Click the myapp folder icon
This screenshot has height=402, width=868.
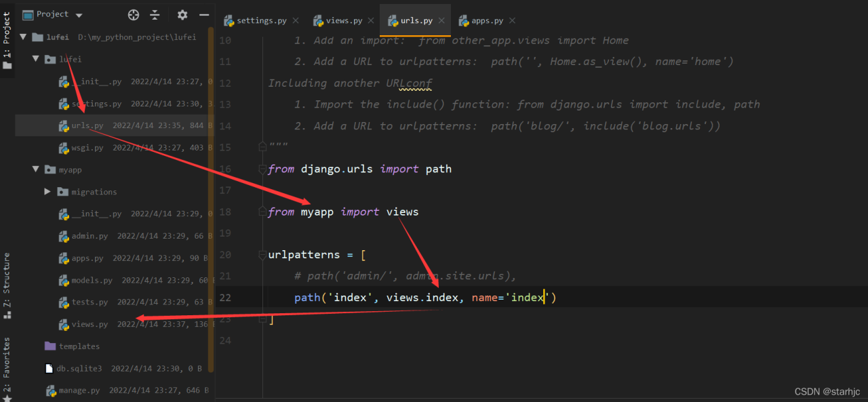click(x=50, y=169)
